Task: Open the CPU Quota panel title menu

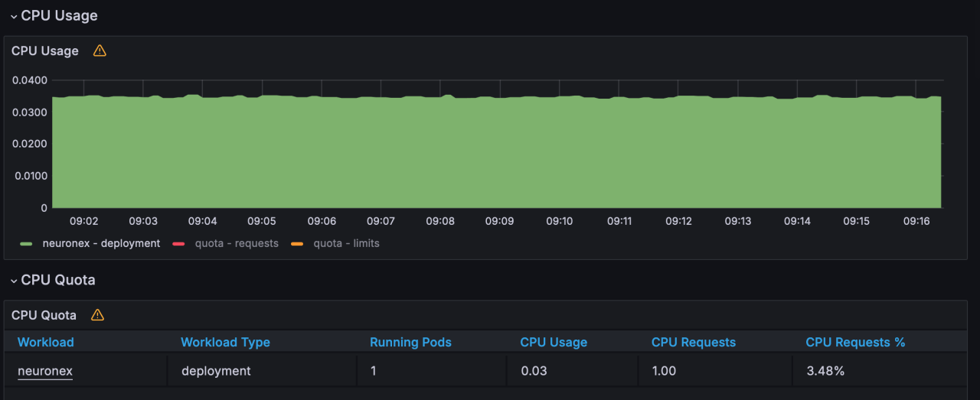Action: tap(44, 315)
